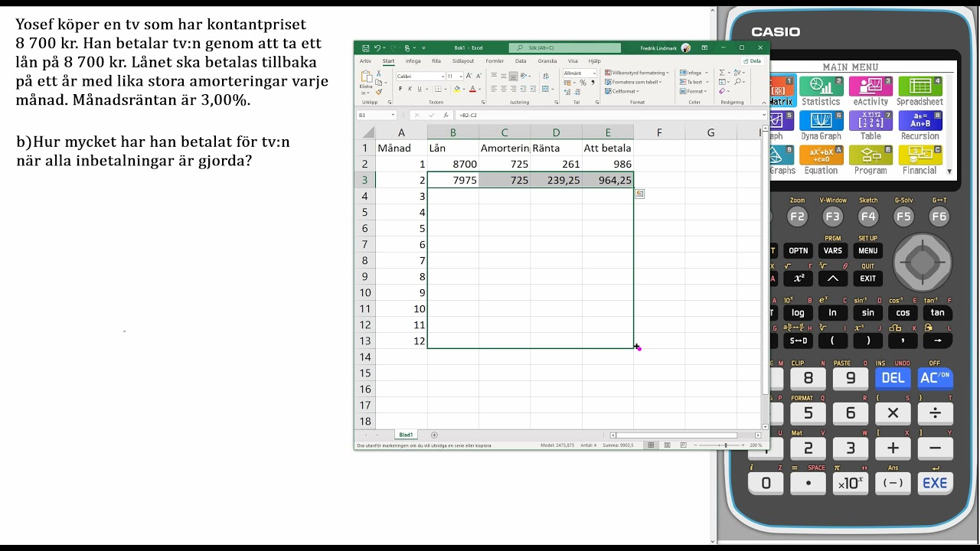Click the Ta bort button in Celler
The height and width of the screenshot is (551, 980).
pyautogui.click(x=694, y=82)
